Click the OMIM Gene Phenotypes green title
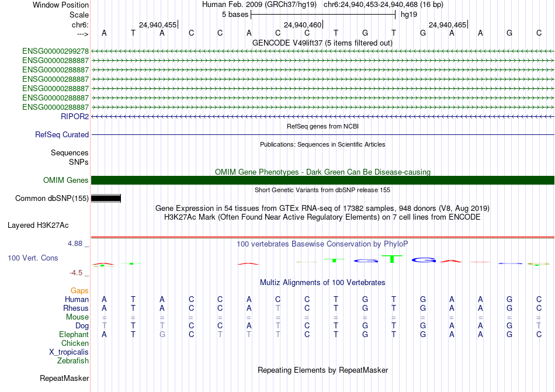 tap(322, 172)
